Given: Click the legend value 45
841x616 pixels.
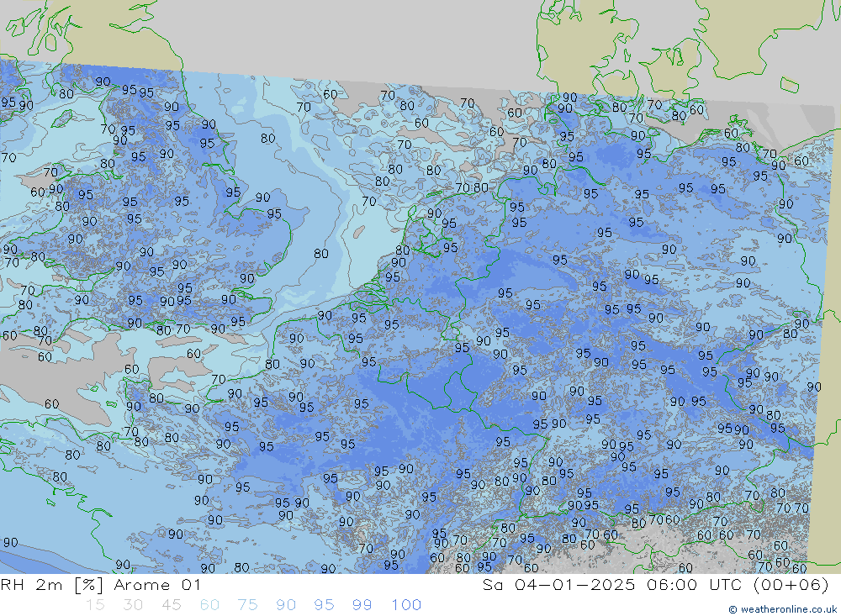Looking at the screenshot, I should (x=171, y=605).
